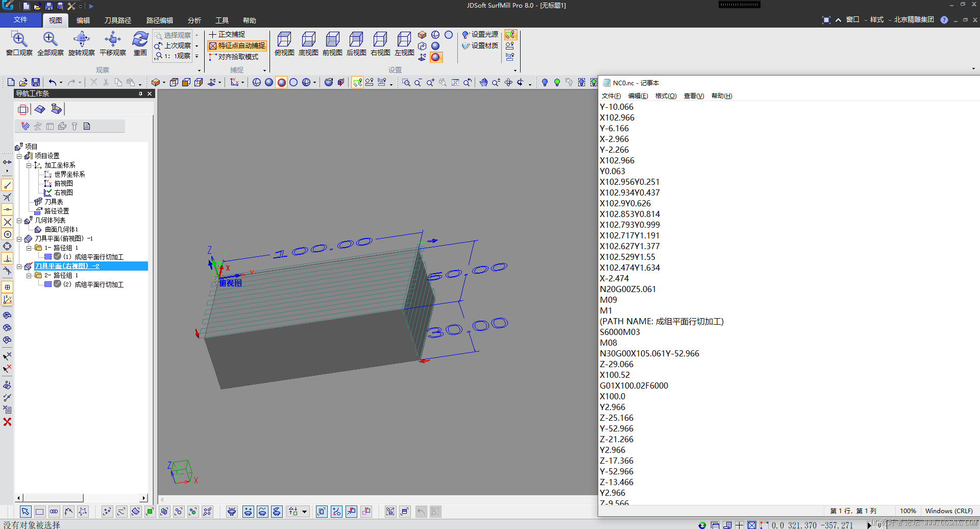The width and height of the screenshot is (980, 529).
Task: Collapse the 1- 路径组 1 node
Action: [29, 248]
